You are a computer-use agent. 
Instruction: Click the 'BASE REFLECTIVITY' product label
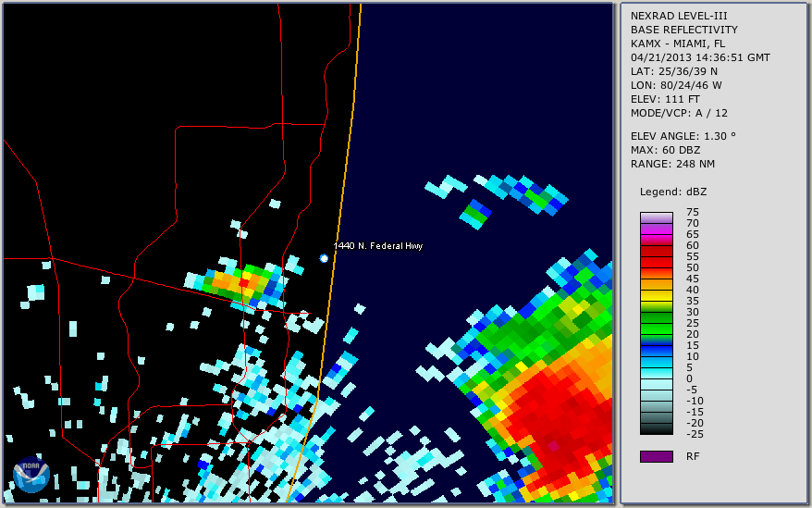pos(684,30)
